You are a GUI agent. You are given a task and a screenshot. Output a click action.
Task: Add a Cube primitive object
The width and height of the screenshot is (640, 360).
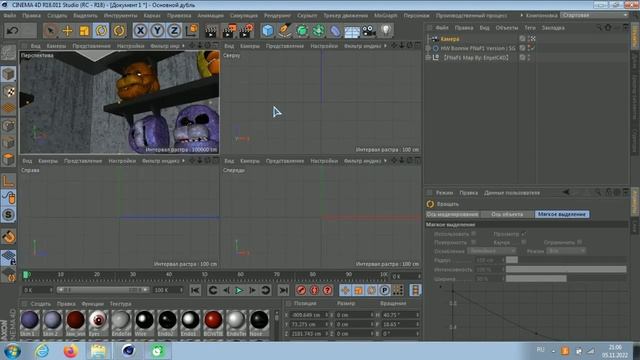pyautogui.click(x=268, y=31)
